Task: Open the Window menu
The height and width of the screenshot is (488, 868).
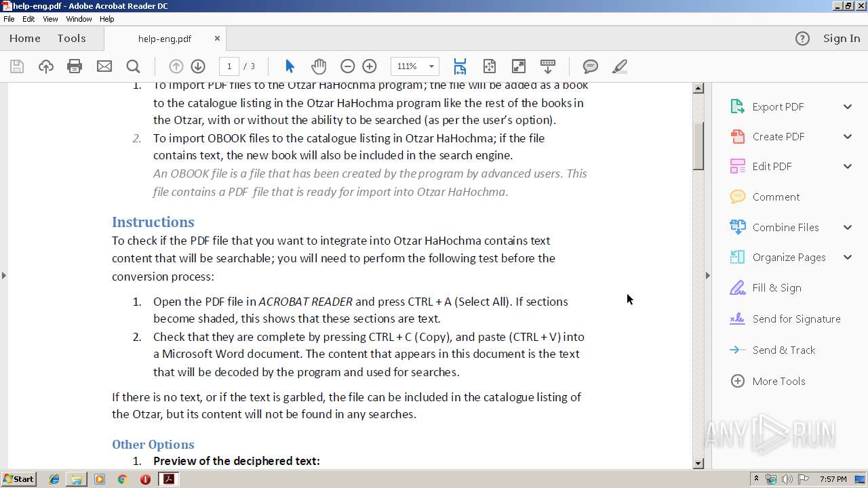Action: tap(79, 19)
